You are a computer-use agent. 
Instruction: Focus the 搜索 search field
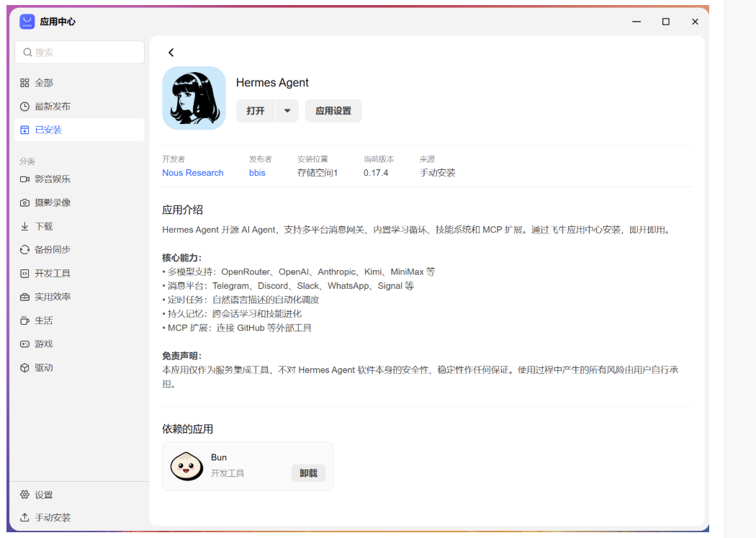79,52
